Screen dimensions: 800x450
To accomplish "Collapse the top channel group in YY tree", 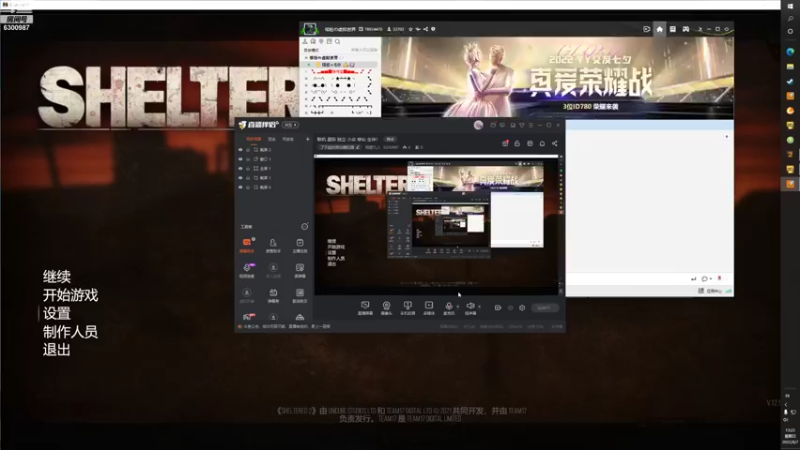I will [306, 58].
